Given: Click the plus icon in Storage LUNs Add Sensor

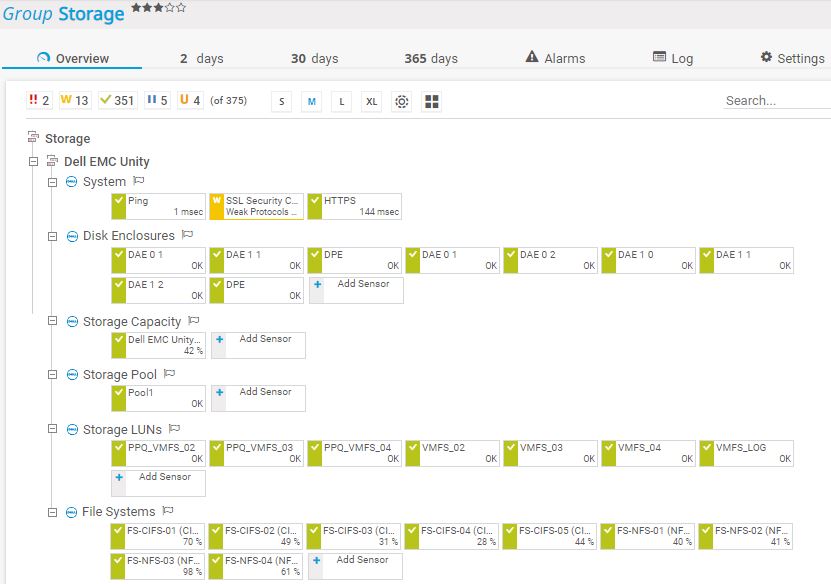Looking at the screenshot, I should [x=119, y=477].
